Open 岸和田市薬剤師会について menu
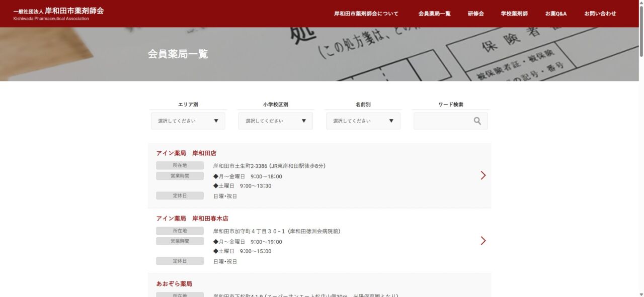644x297 pixels. pyautogui.click(x=366, y=14)
